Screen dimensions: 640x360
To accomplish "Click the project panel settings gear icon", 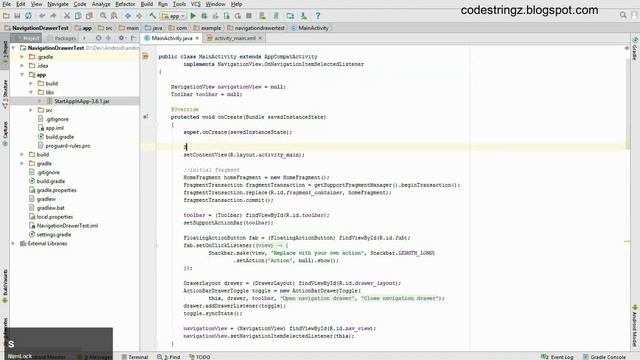I will (x=121, y=38).
